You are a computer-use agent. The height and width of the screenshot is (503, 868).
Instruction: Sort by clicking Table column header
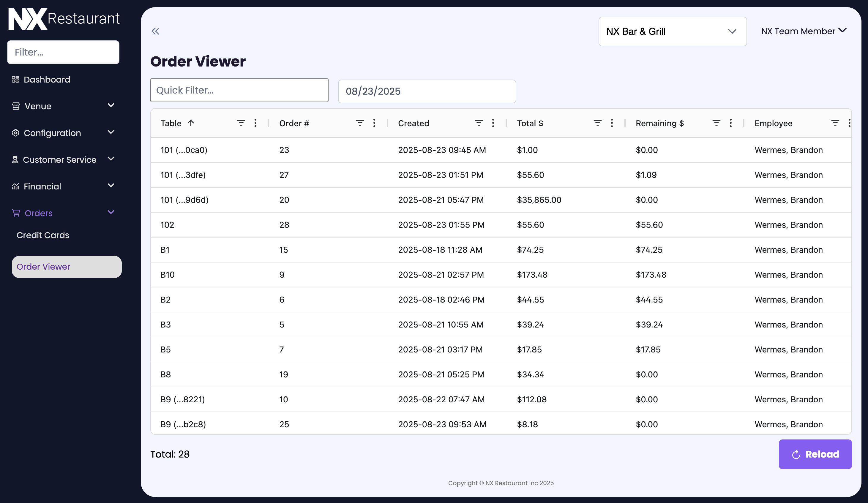(x=171, y=123)
